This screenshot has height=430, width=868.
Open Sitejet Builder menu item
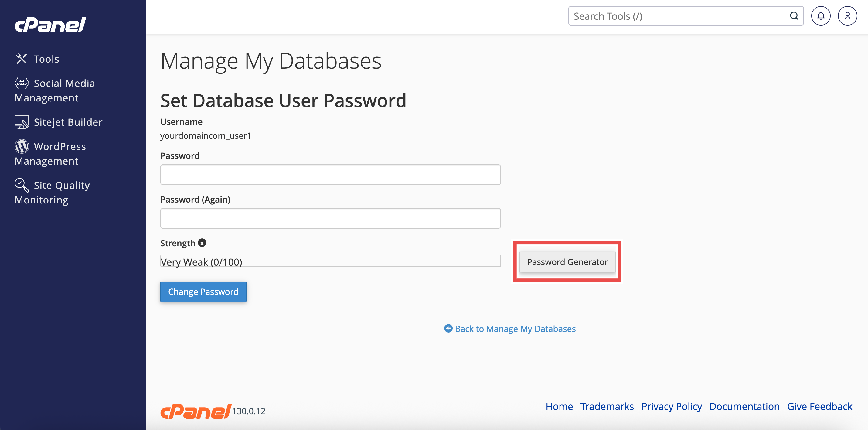click(59, 122)
